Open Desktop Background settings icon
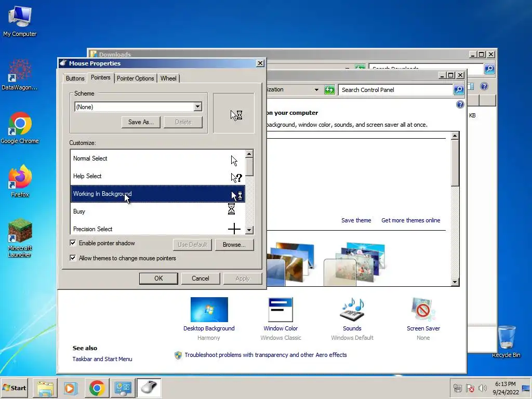 coord(209,310)
